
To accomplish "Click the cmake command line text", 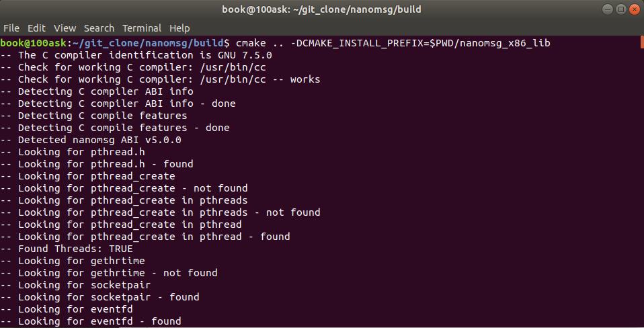I will (x=393, y=43).
